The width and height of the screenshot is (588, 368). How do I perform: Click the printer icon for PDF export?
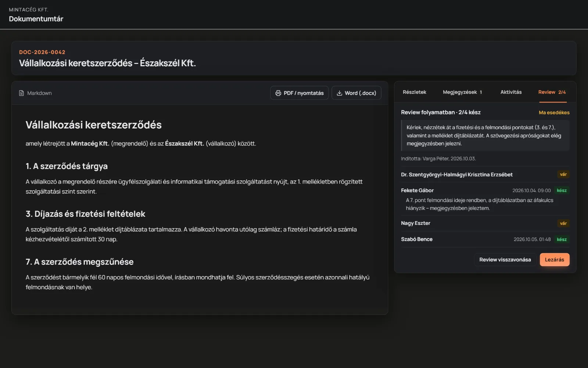click(278, 93)
